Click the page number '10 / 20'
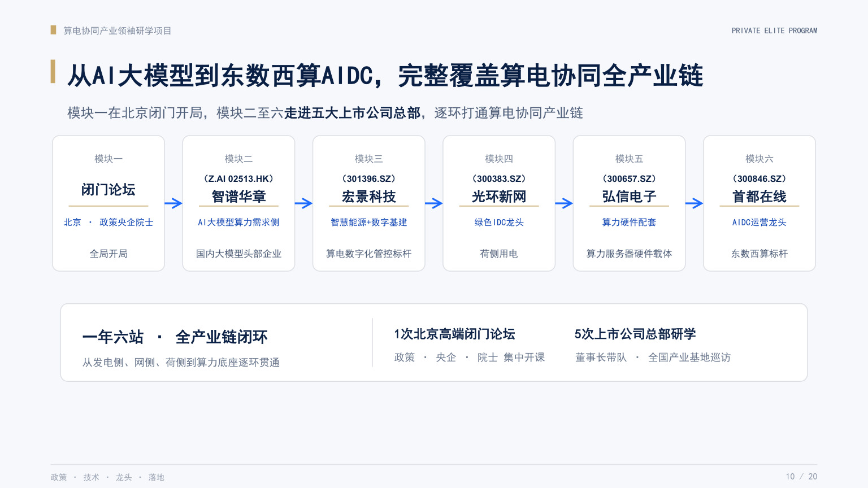Image resolution: width=868 pixels, height=488 pixels. [801, 477]
